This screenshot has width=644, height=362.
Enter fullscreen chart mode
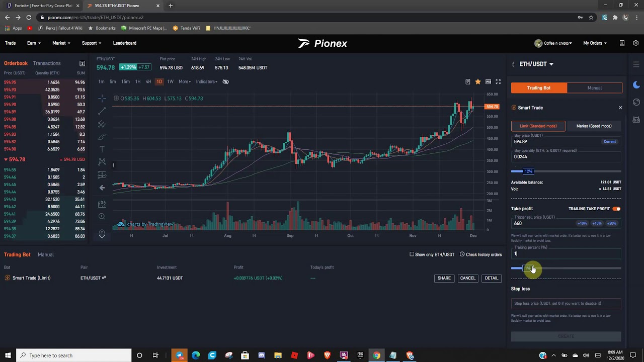[x=498, y=81]
